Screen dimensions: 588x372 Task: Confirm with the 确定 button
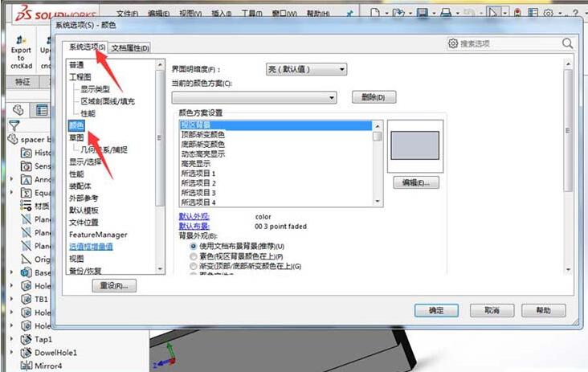[436, 310]
